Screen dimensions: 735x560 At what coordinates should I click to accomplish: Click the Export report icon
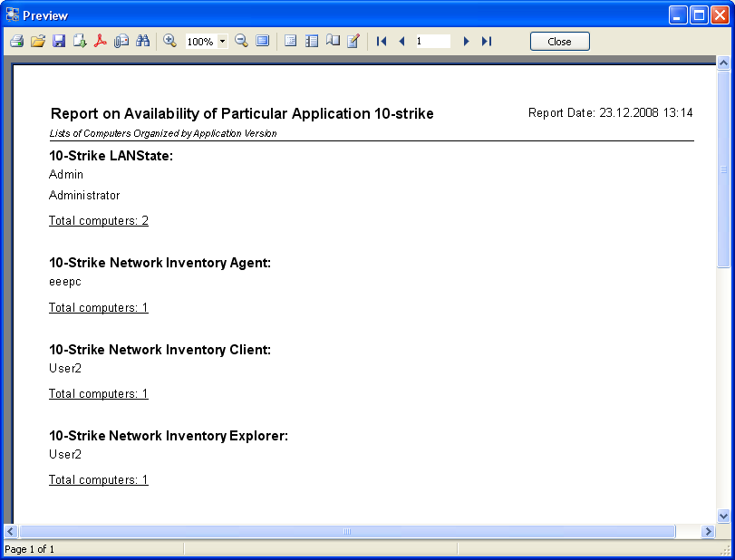click(80, 42)
